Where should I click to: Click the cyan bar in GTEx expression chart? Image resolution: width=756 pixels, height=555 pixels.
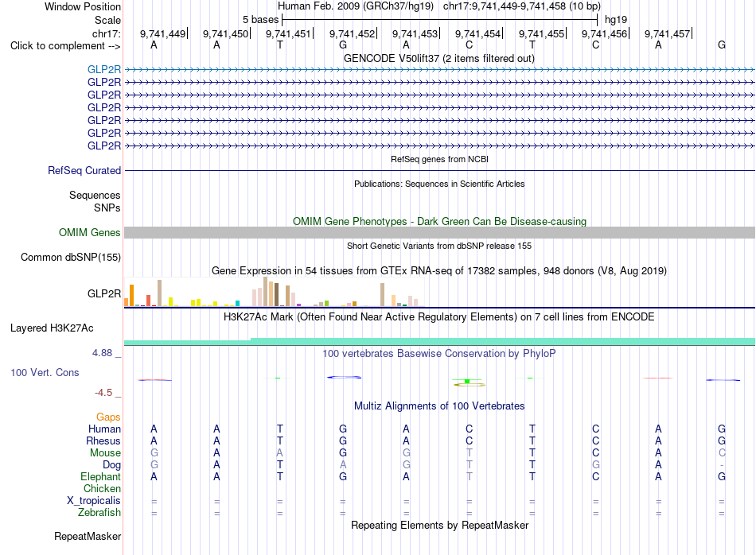click(237, 304)
